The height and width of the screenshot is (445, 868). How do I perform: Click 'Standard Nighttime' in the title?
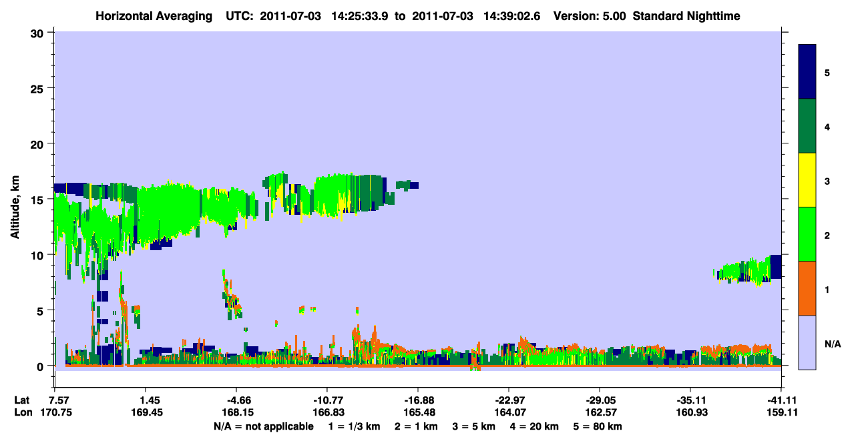(x=686, y=15)
